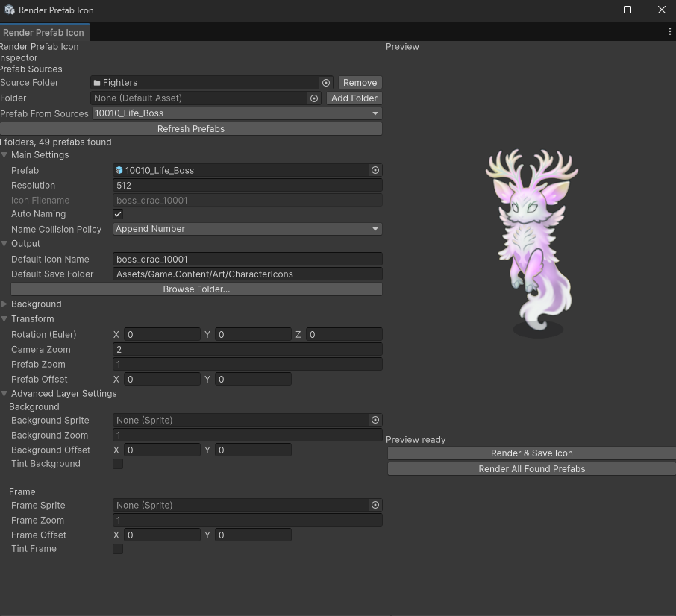
Task: Click Render & Save Icon button
Action: point(531,453)
